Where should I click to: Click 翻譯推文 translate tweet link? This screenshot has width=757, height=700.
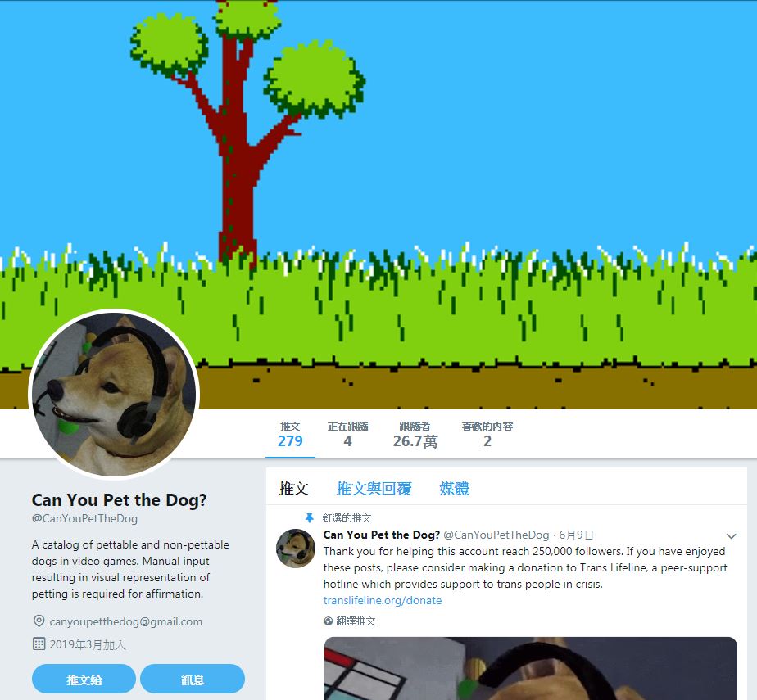(356, 621)
